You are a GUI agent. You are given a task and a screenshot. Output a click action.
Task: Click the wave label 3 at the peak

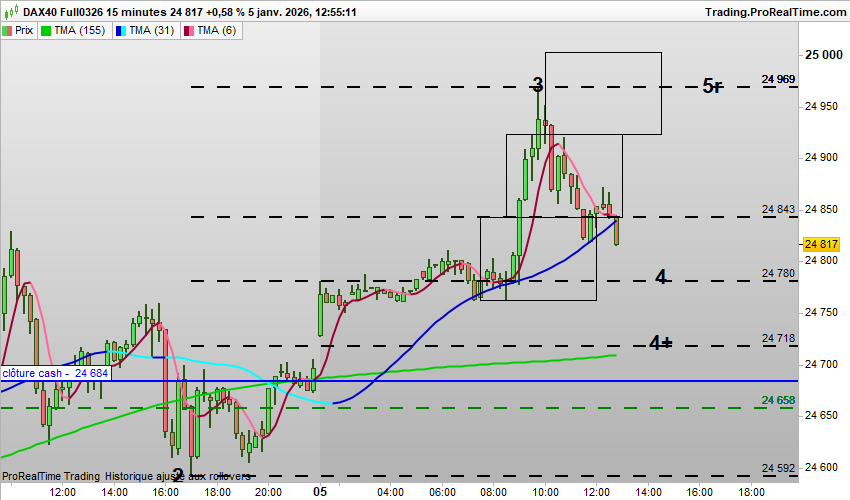pyautogui.click(x=537, y=85)
